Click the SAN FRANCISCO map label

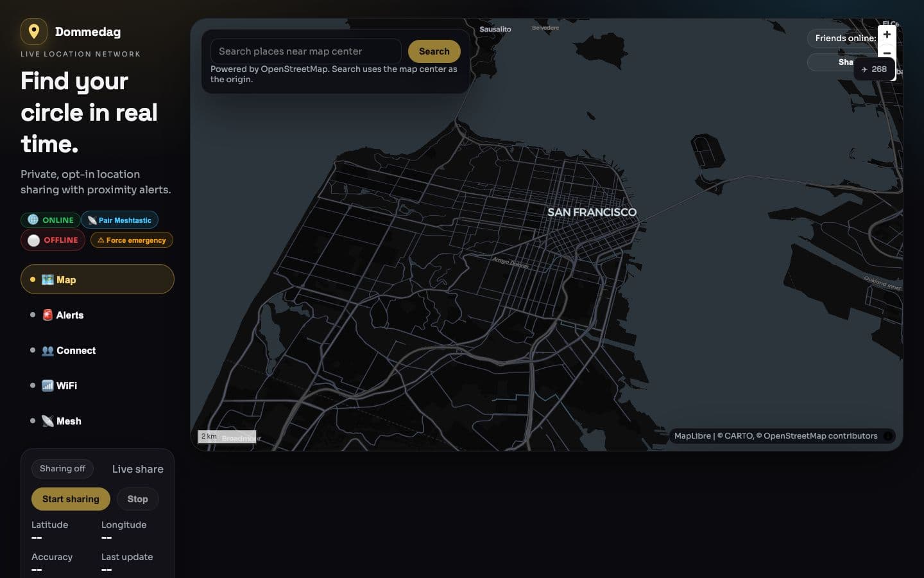[592, 213]
